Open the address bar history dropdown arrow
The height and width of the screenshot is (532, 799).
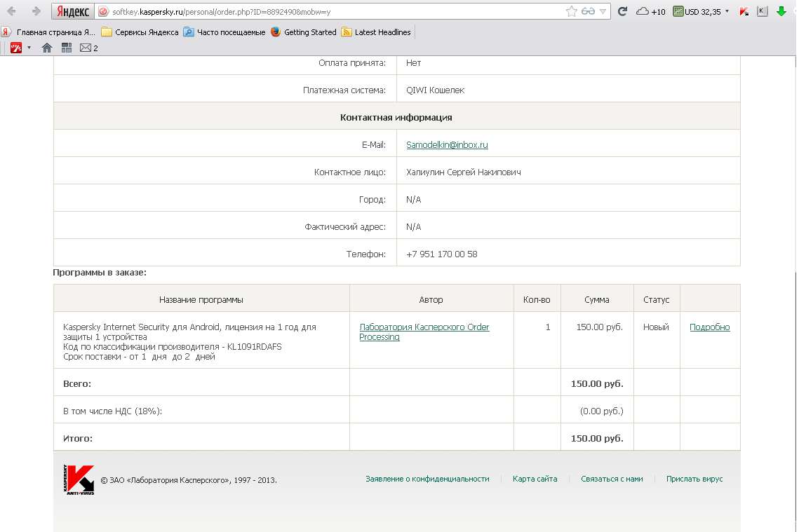[x=603, y=11]
